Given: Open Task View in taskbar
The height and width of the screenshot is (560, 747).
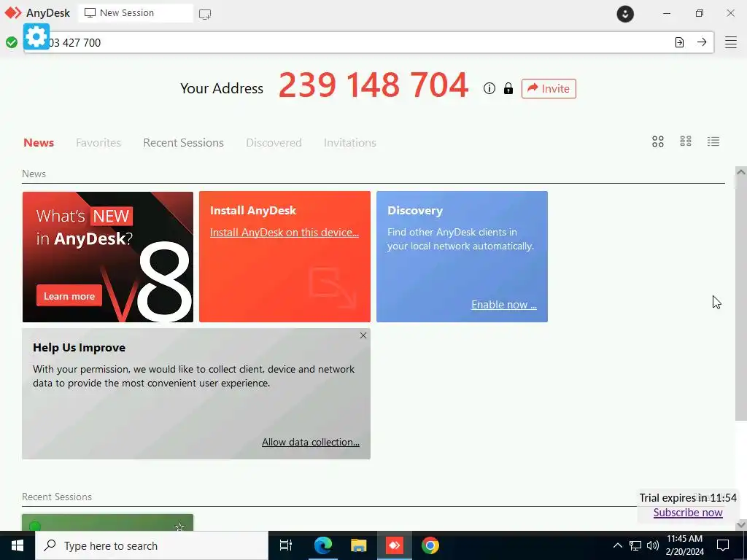Looking at the screenshot, I should 285,545.
